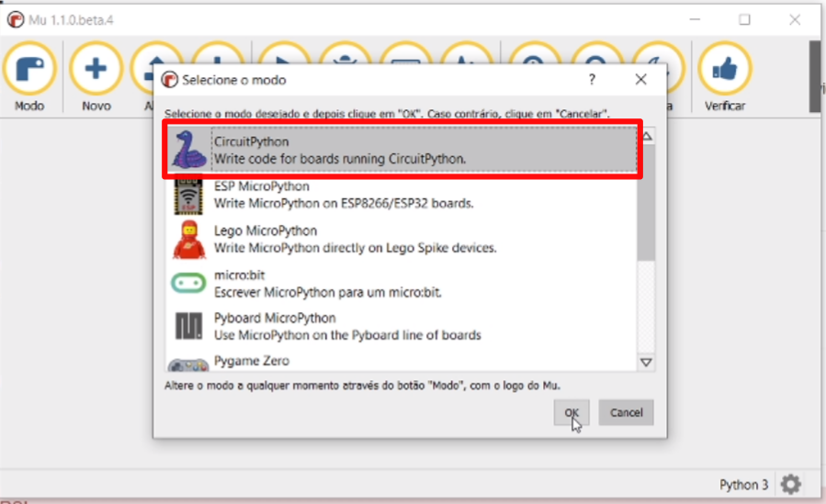
Task: Close the Selecione o modo dialog
Action: (640, 80)
